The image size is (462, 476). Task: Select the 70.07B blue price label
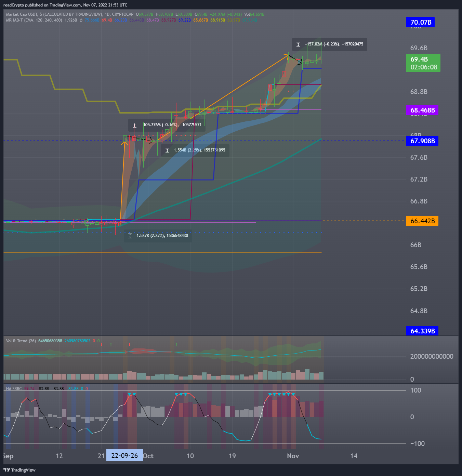pos(420,22)
